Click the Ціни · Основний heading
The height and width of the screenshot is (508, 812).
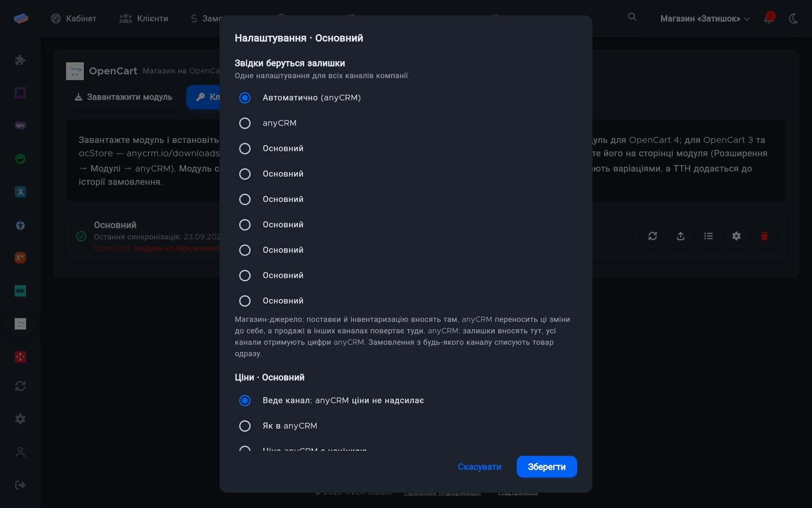[269, 377]
